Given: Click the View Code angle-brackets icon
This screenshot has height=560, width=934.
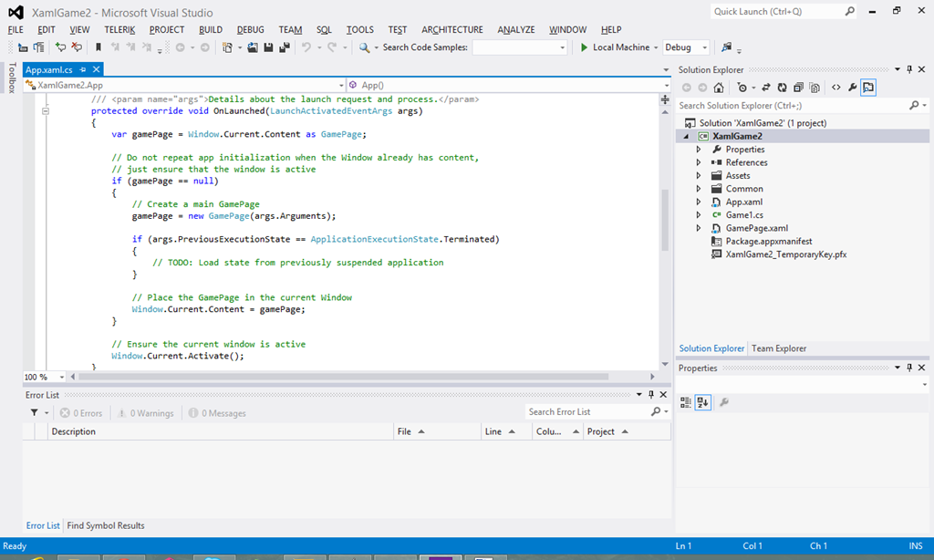Looking at the screenshot, I should tap(836, 88).
